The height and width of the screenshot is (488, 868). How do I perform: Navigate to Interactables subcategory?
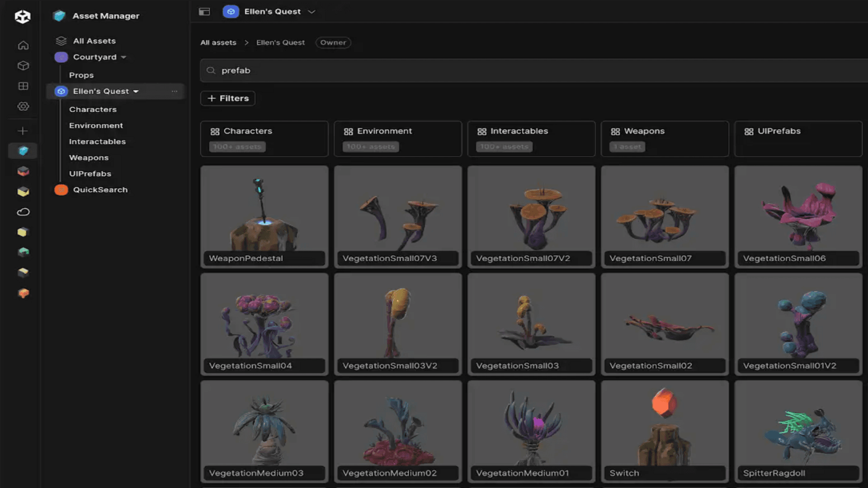[98, 141]
